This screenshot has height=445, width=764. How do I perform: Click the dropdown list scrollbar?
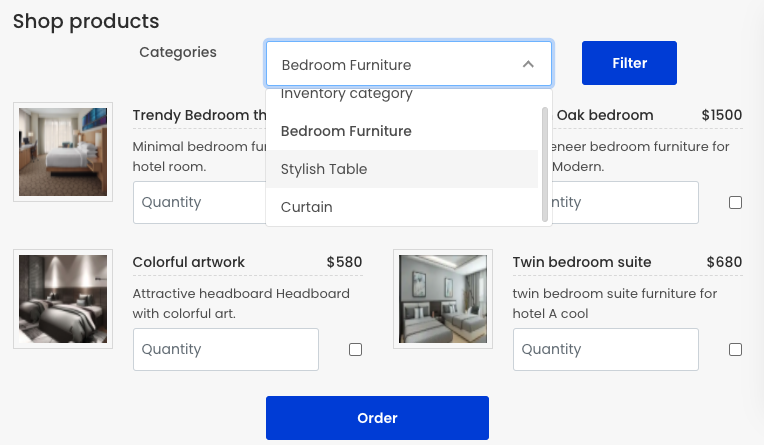[545, 165]
